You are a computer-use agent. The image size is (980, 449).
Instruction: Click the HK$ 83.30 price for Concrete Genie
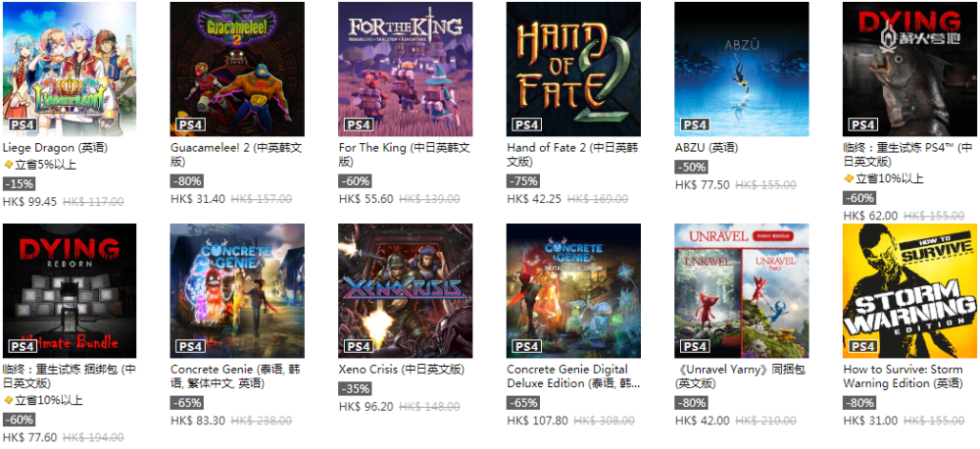(198, 421)
